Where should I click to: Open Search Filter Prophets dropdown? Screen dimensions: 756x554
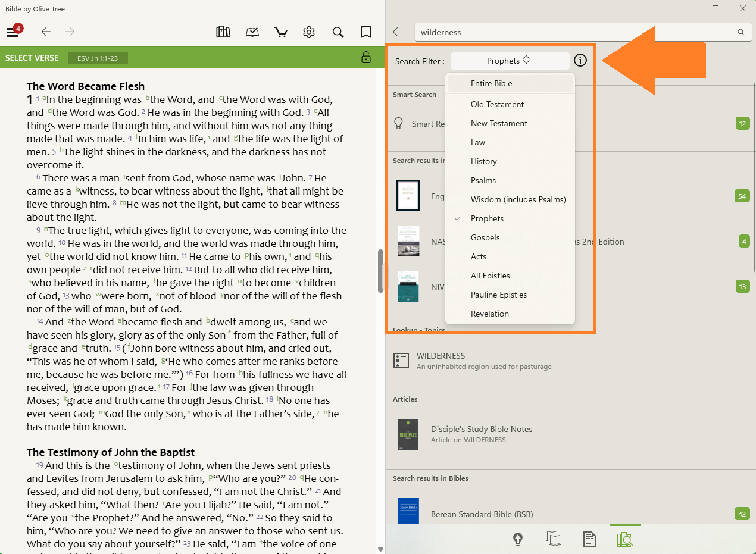click(x=510, y=61)
